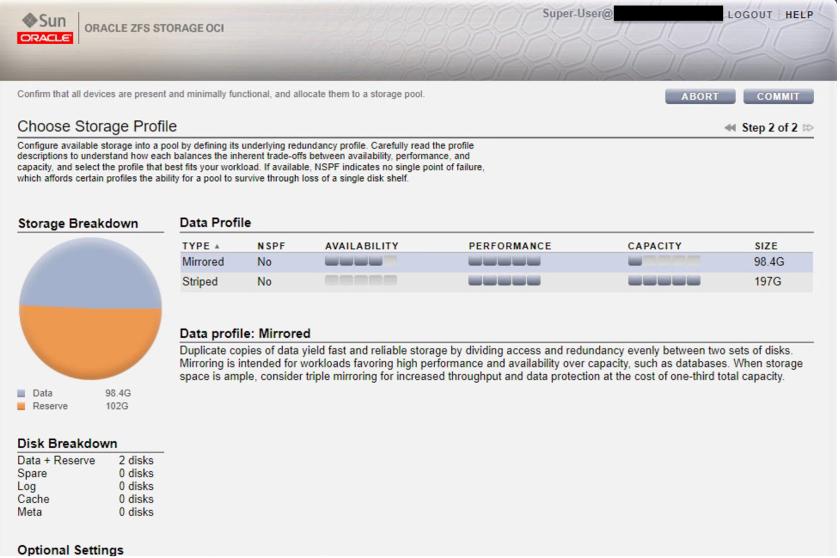Click the LOGOUT link

click(752, 15)
